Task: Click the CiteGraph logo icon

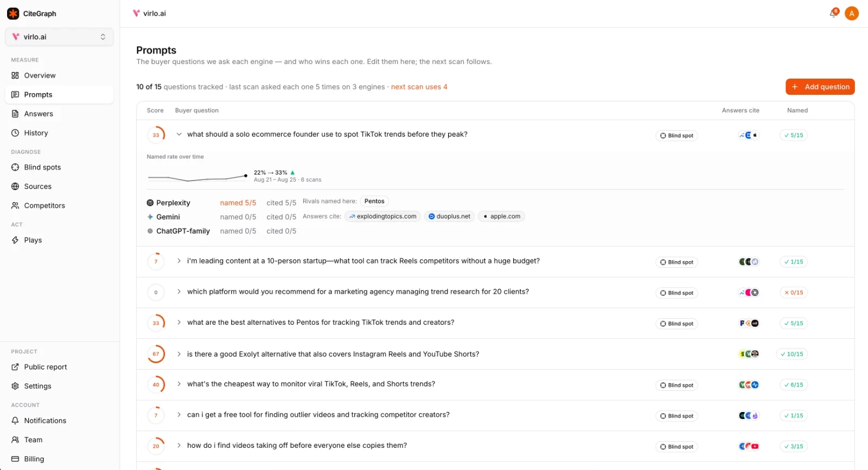Action: pyautogui.click(x=13, y=14)
